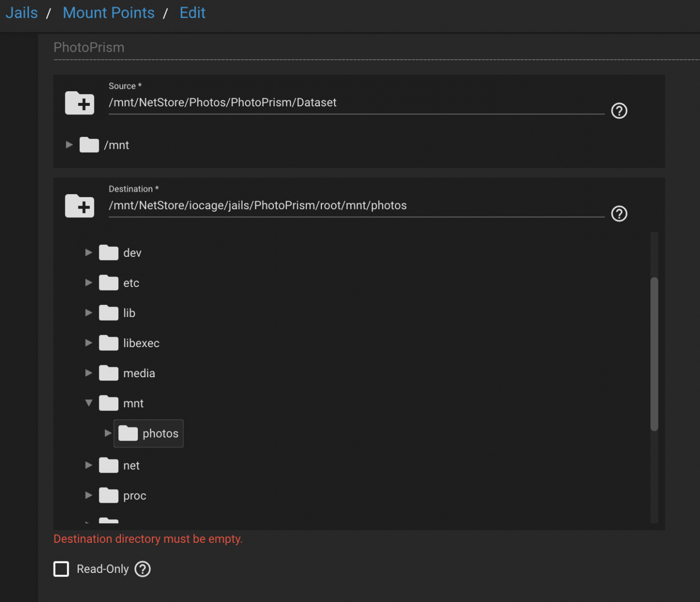Expand the dev folder
700x602 pixels.
click(x=89, y=252)
